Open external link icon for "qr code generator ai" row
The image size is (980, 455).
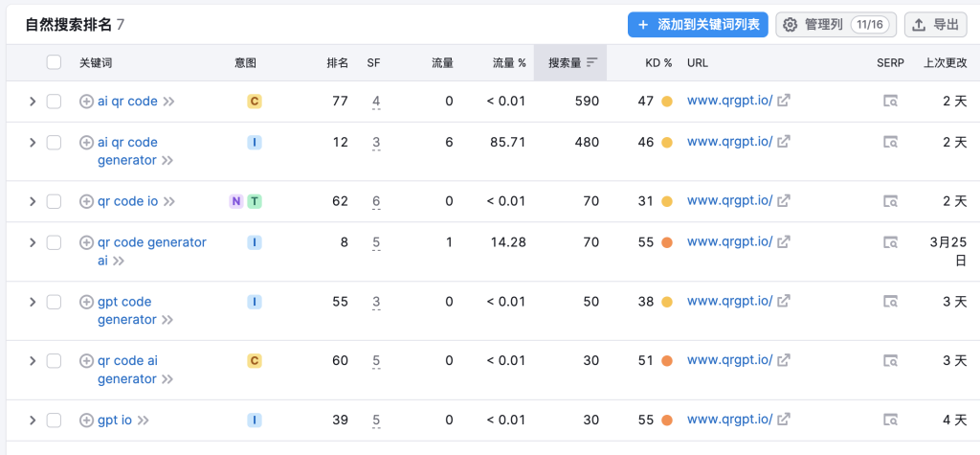coord(784,243)
